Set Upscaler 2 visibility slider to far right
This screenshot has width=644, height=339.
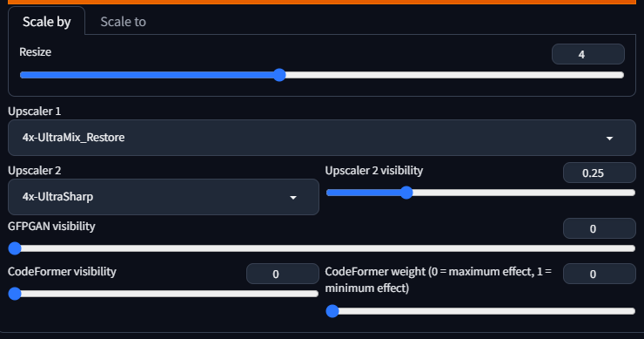point(633,193)
